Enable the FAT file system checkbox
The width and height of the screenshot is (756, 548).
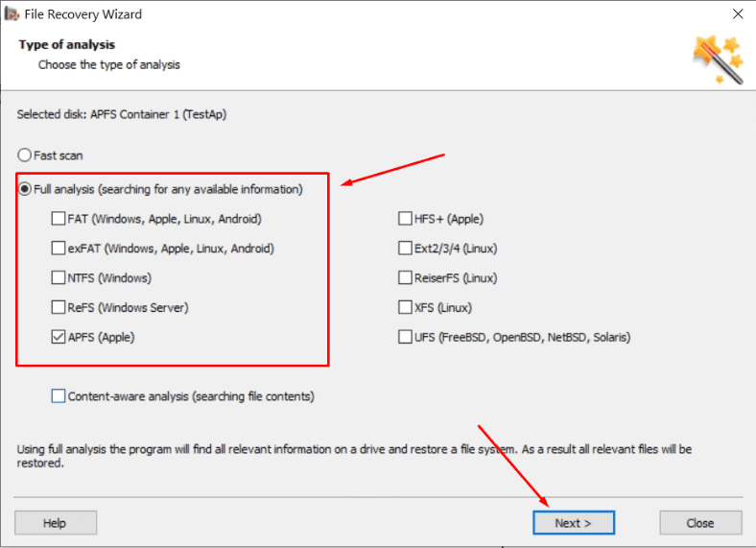59,219
